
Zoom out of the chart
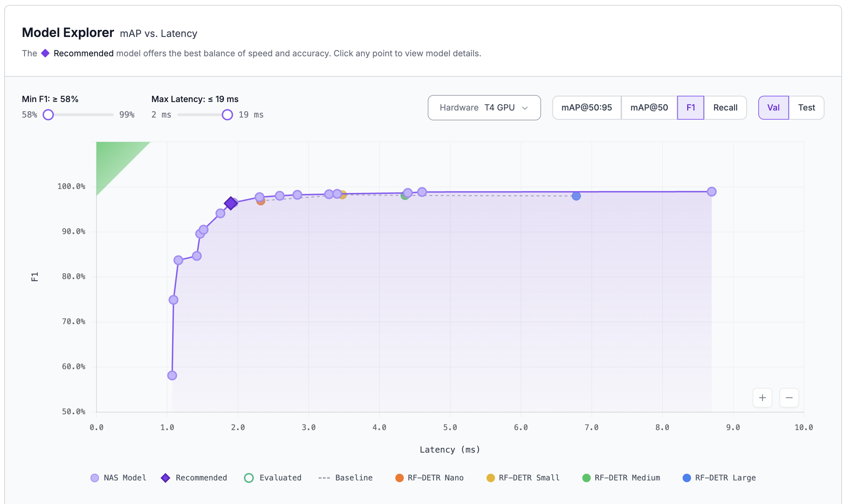coord(789,398)
